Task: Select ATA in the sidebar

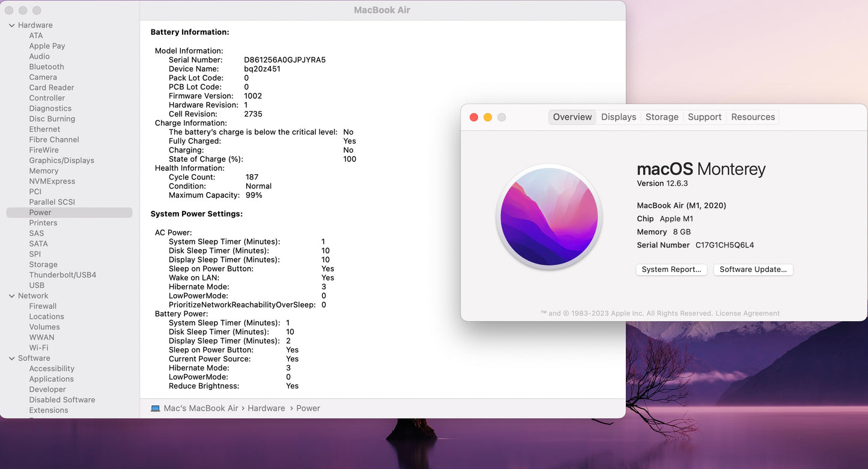Action: (36, 36)
